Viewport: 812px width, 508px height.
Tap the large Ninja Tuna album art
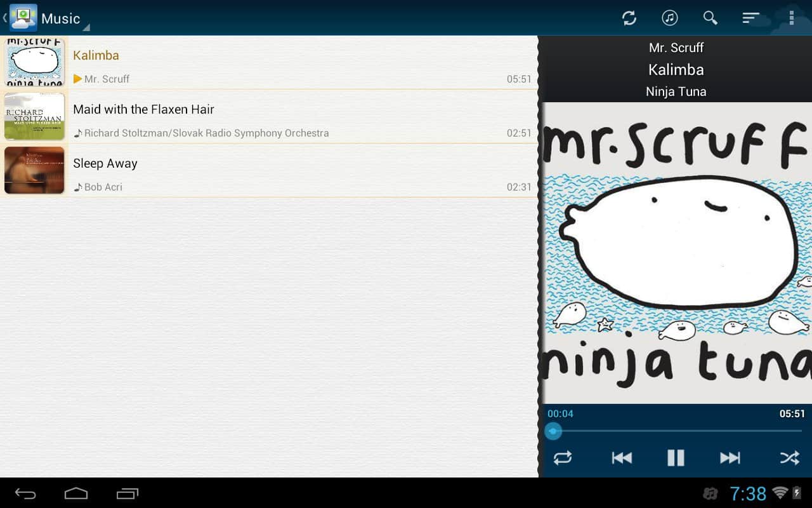(x=676, y=253)
